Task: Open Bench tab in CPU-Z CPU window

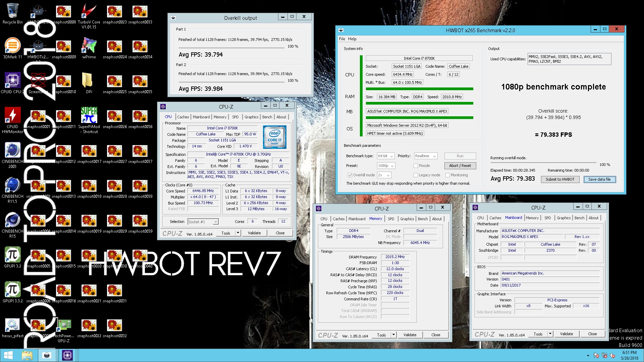Action: point(267,117)
